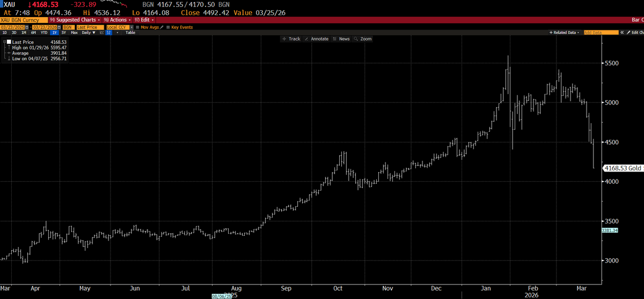Show News on chart
Image resolution: width=644 pixels, height=299 pixels.
coord(341,39)
